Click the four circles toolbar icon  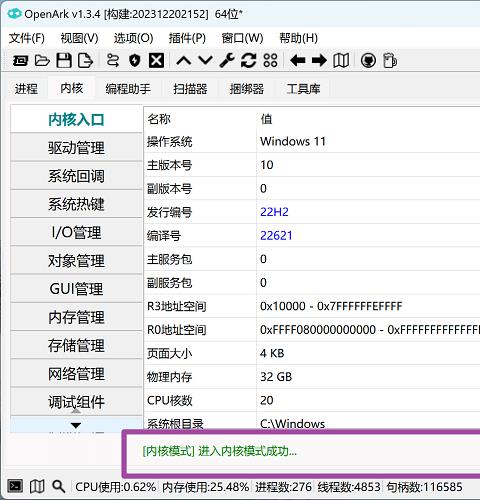pyautogui.click(x=270, y=61)
